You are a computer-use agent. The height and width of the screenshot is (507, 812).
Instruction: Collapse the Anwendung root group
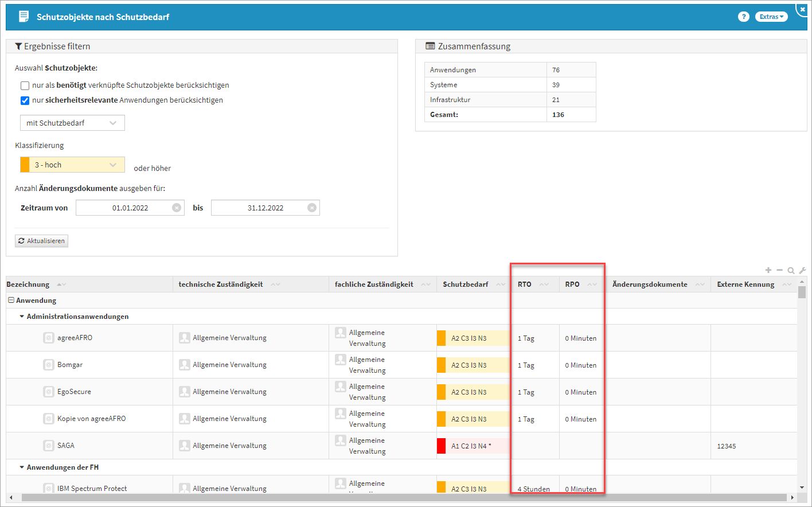point(11,301)
